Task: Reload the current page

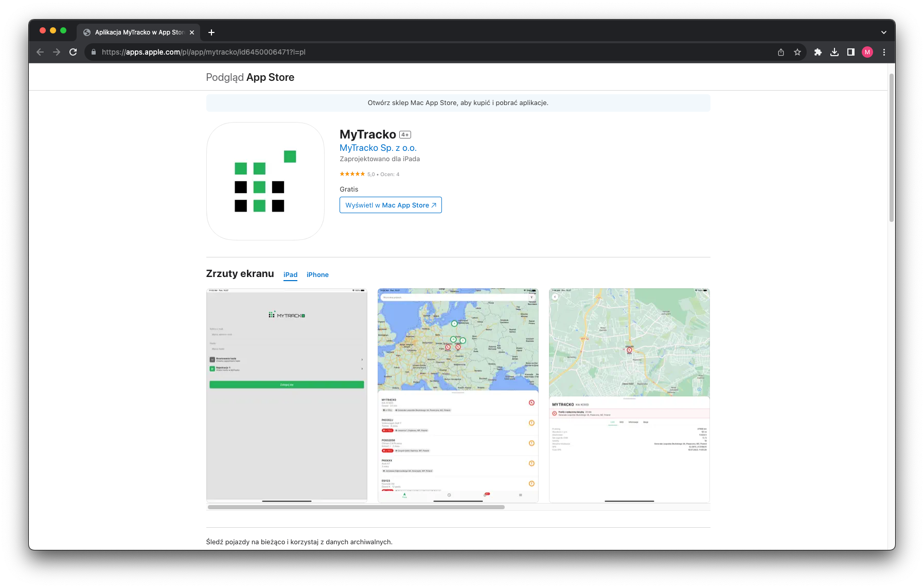Action: pos(73,52)
